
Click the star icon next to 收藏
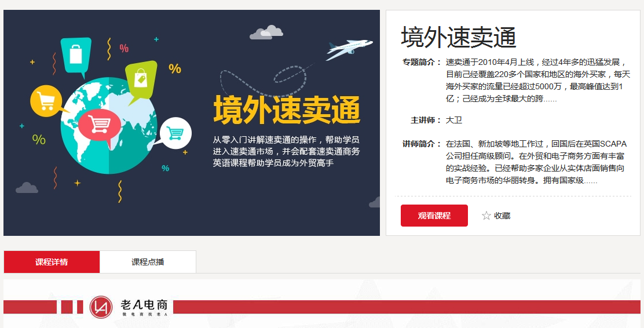486,216
